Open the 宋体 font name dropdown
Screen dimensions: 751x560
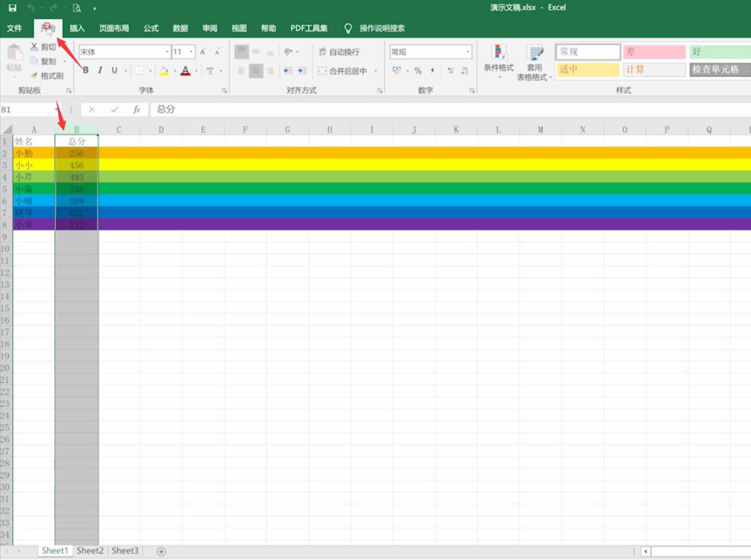coord(167,52)
